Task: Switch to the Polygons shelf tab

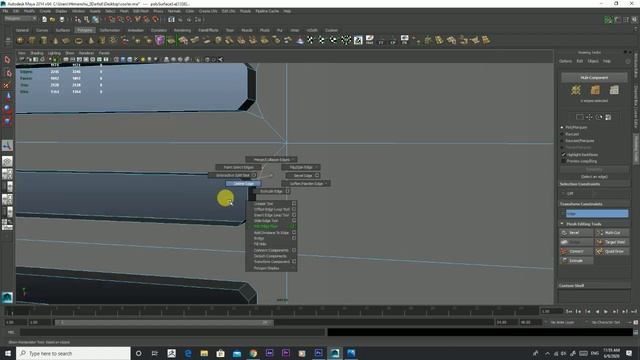Action: pyautogui.click(x=84, y=30)
